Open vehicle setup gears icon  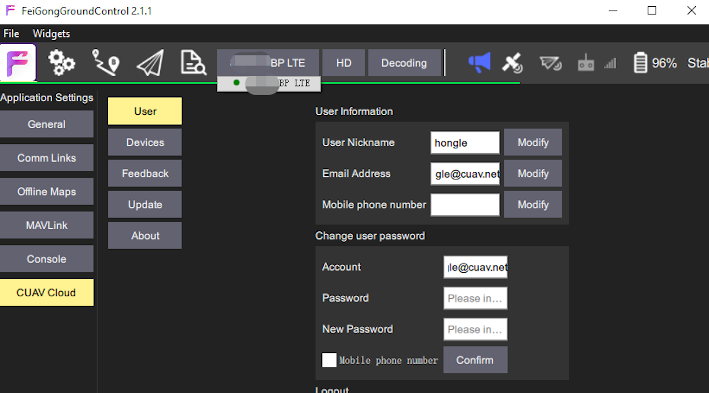tap(61, 62)
